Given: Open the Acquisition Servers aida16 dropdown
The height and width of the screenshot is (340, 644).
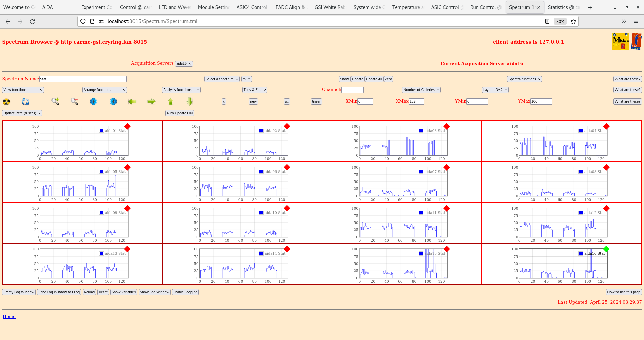Looking at the screenshot, I should [x=184, y=64].
